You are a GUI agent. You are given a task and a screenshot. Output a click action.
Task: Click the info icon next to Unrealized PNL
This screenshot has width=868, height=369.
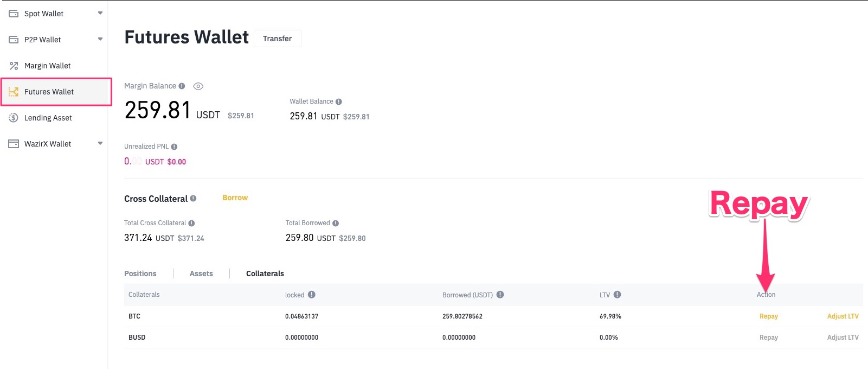(174, 147)
